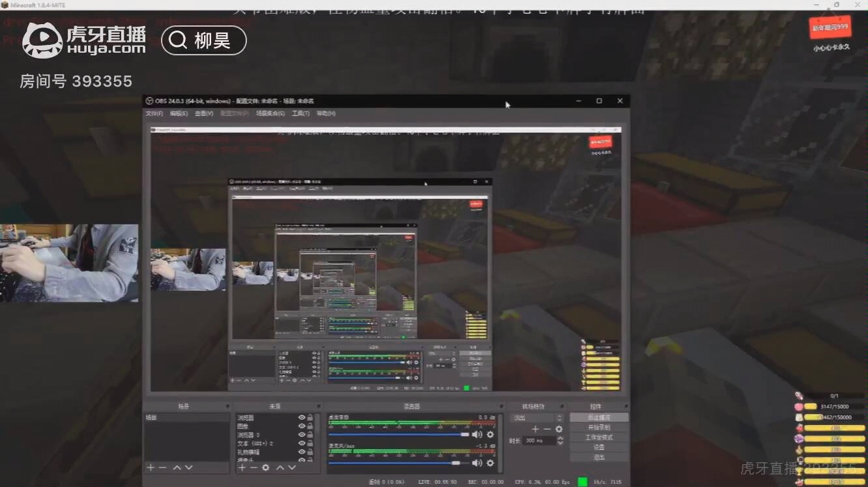Open transition properties gear in 转场特效 panel

click(558, 428)
